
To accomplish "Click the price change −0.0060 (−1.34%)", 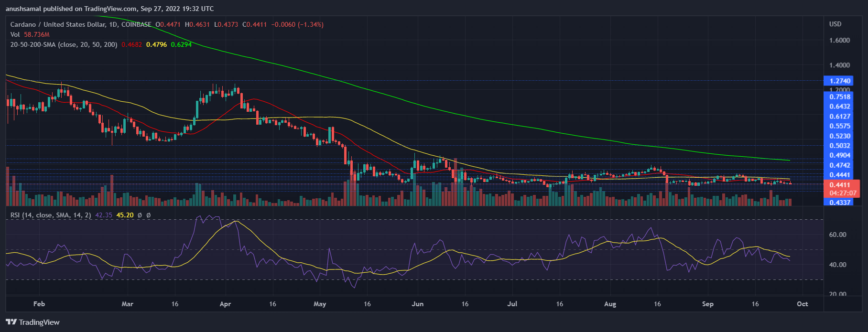I will 297,24.
